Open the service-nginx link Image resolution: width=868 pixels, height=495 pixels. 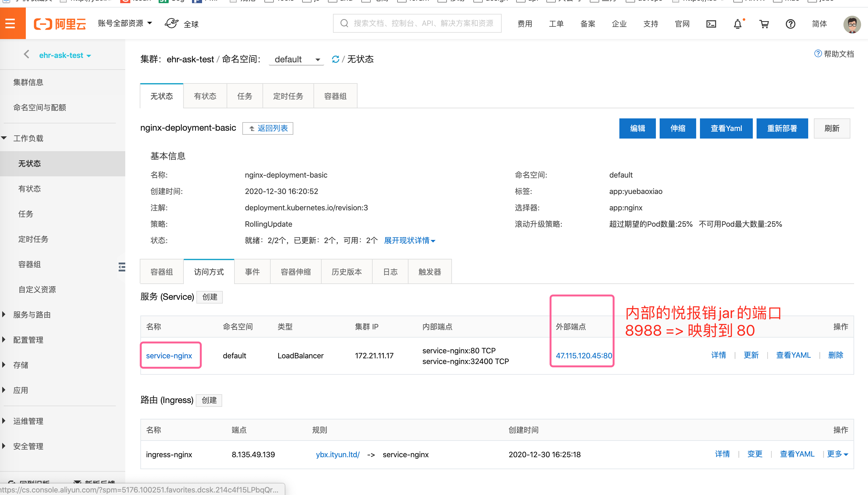169,355
